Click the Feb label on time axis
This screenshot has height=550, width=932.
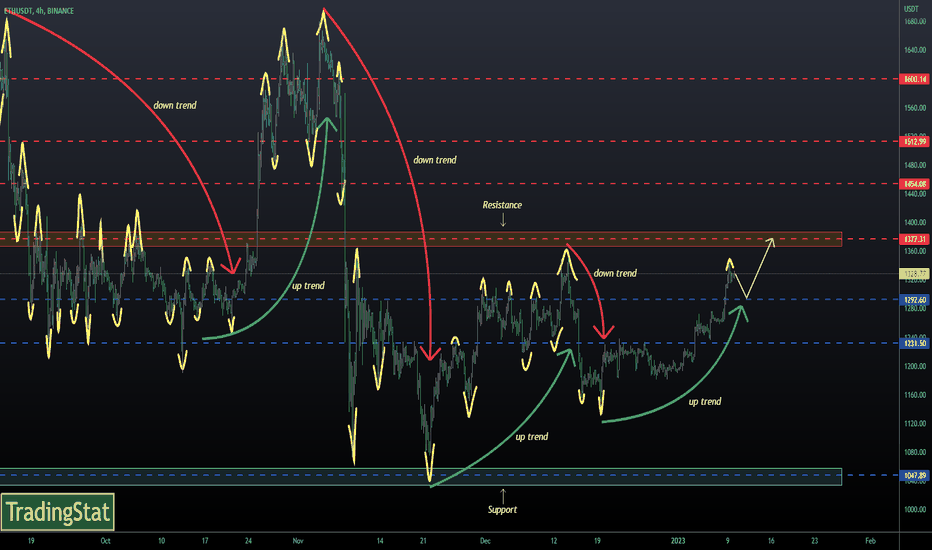[x=870, y=541]
